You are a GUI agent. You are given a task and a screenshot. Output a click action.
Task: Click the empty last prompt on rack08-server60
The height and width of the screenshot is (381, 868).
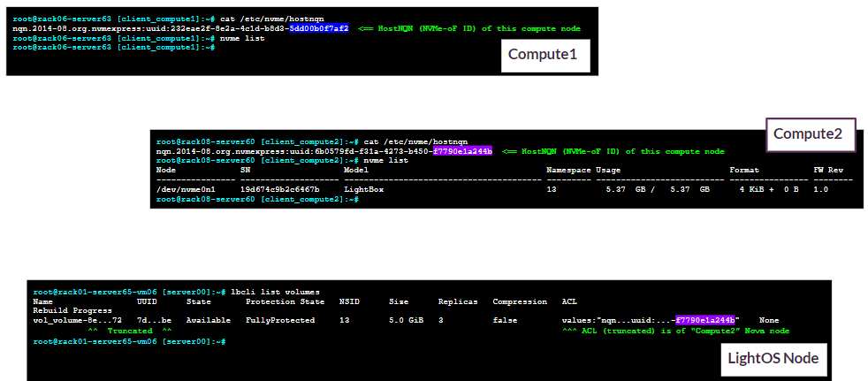(x=257, y=198)
